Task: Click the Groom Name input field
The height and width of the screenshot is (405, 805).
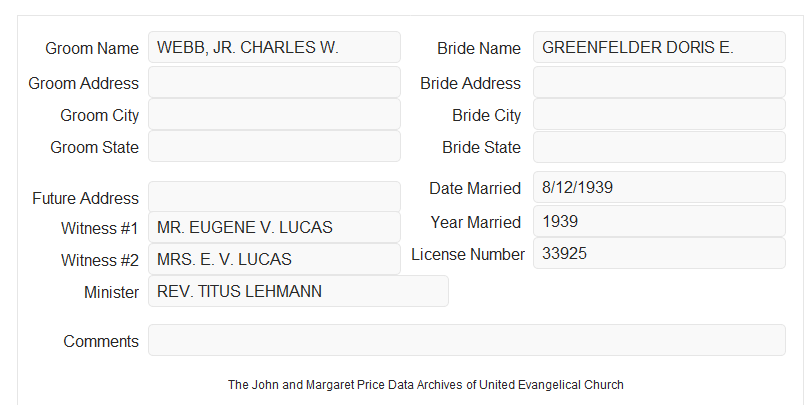Action: tap(274, 47)
